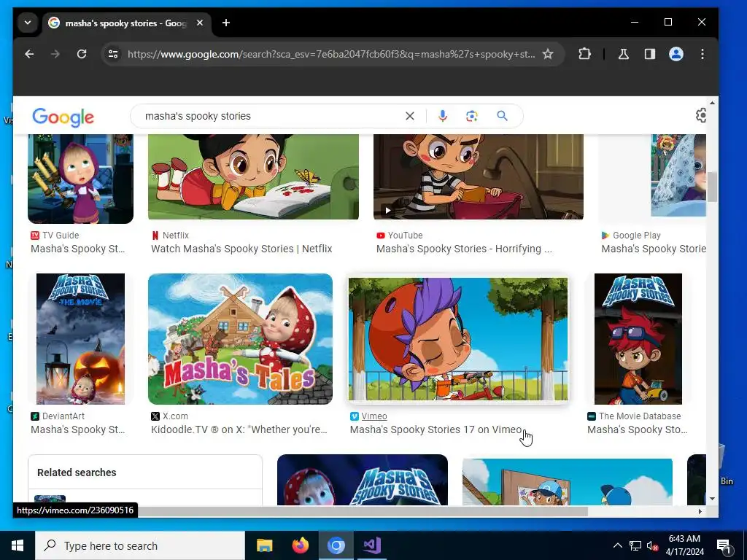Go back to the previous page
This screenshot has width=747, height=560.
[29, 54]
